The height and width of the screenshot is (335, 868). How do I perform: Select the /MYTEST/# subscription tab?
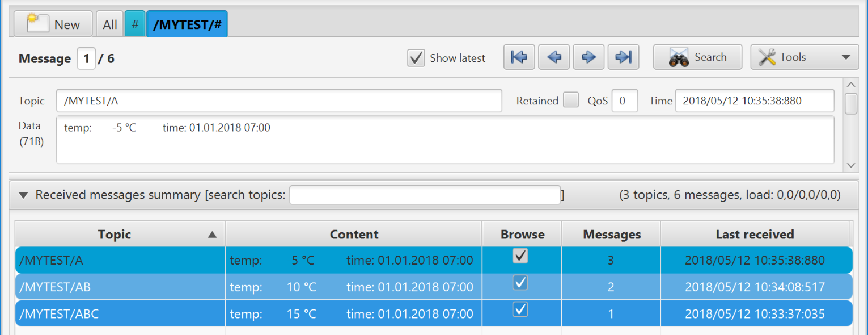(187, 23)
